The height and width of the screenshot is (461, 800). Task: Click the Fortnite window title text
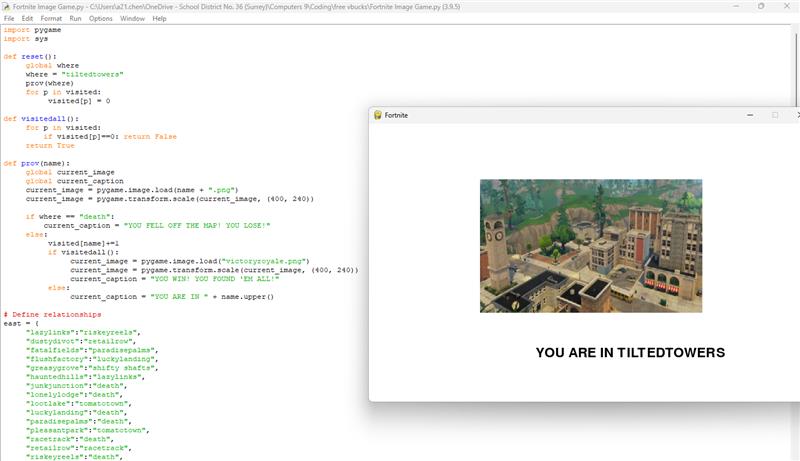(x=396, y=115)
